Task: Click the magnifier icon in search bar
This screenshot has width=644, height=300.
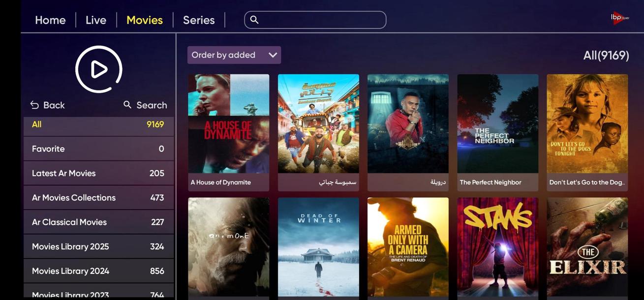Action: (254, 20)
